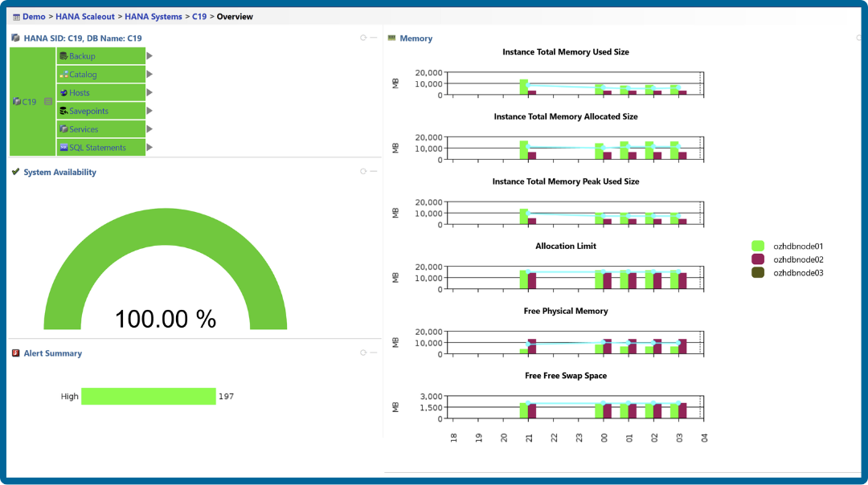Click the Overview breadcrumb text
Viewport: 868px width, 485px height.
(235, 17)
